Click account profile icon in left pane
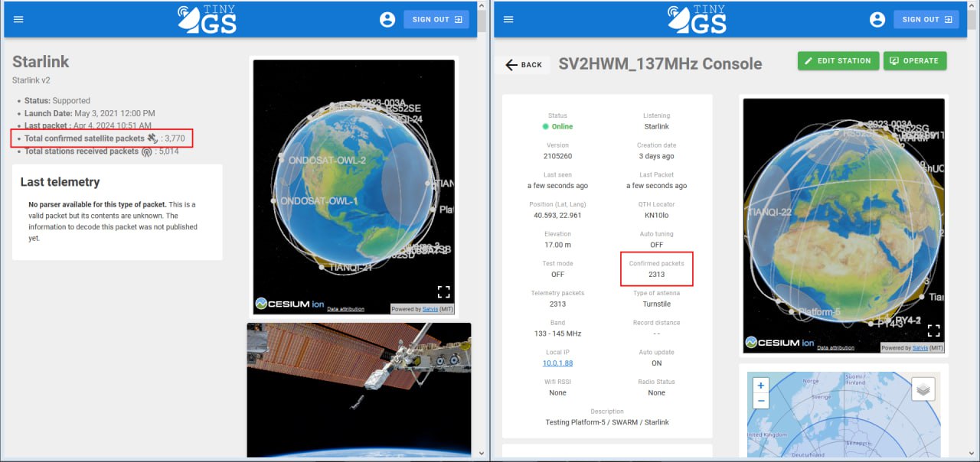The image size is (980, 462). [x=387, y=20]
